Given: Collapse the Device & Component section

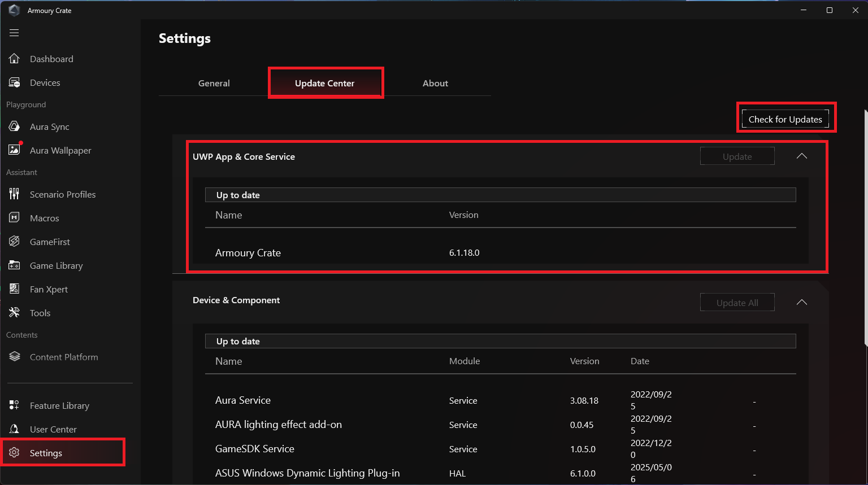Looking at the screenshot, I should (802, 303).
